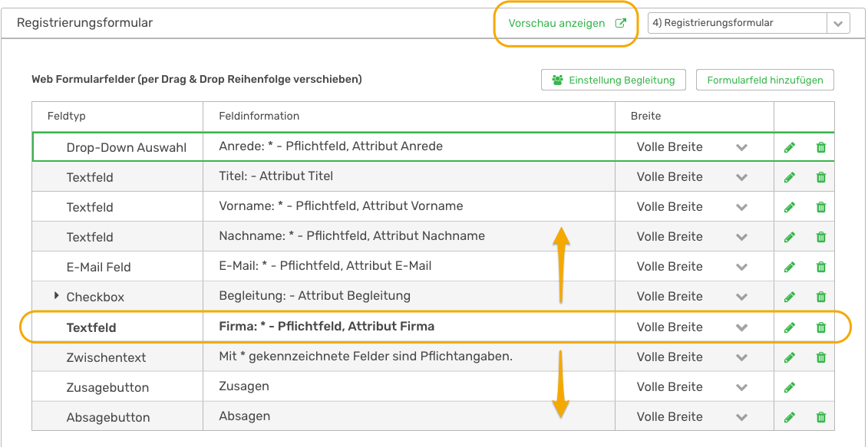Trash the Zwischentext row
Image resolution: width=868 pixels, height=447 pixels.
[821, 357]
